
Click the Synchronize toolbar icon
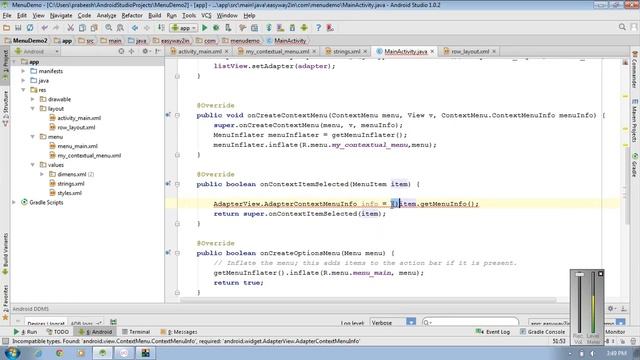[30, 28]
